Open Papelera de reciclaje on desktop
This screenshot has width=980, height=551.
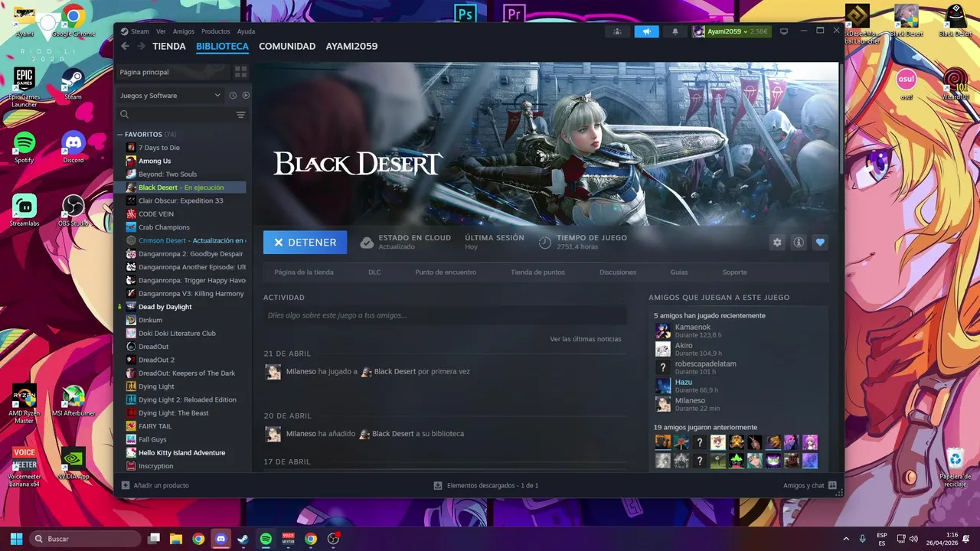[955, 468]
